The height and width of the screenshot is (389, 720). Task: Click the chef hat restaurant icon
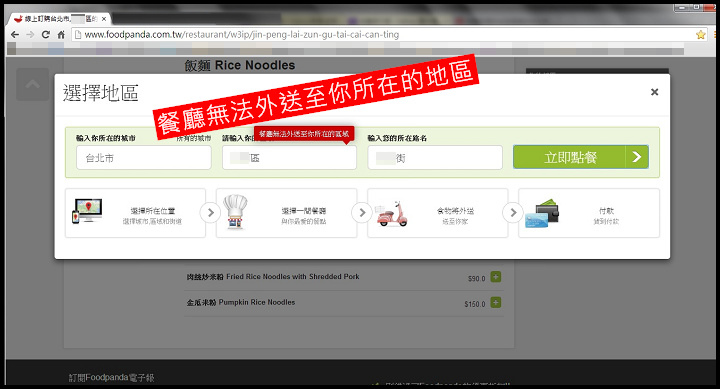pos(235,212)
